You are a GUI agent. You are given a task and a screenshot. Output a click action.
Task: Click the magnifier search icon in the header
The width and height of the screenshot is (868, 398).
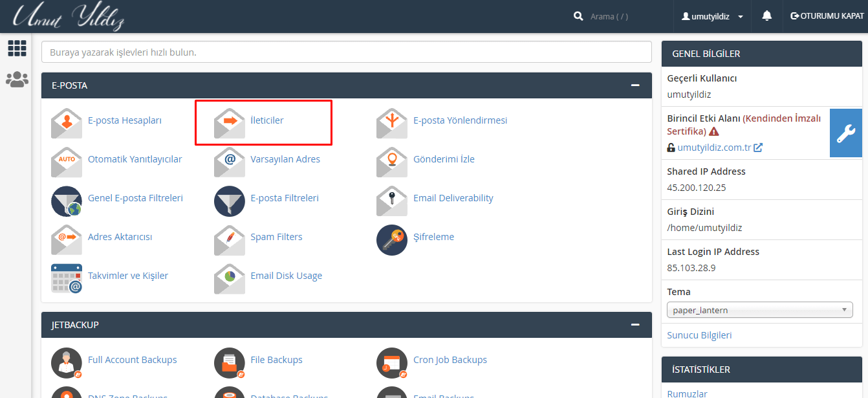(x=578, y=16)
